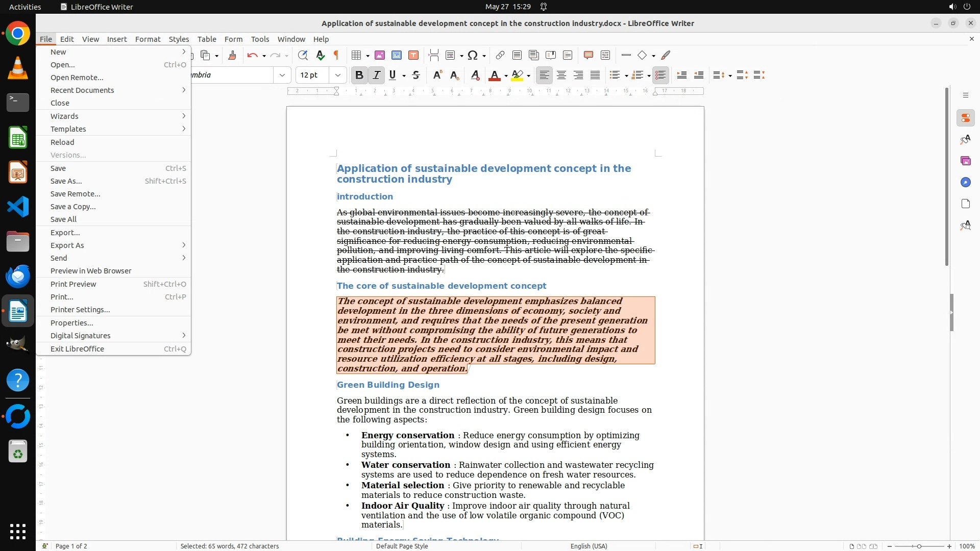The image size is (980, 551).
Task: Click the Insert Image toolbar icon
Action: [x=379, y=56]
